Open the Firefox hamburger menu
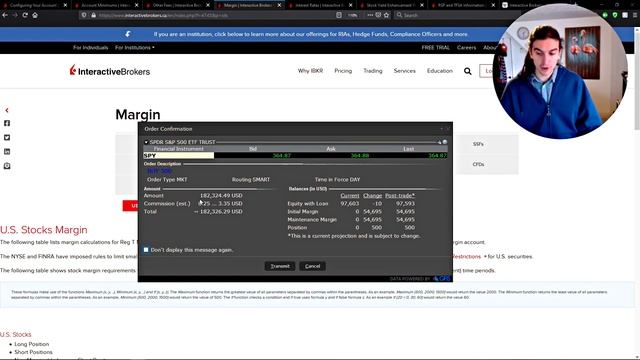This screenshot has width=640, height=360. [635, 15]
